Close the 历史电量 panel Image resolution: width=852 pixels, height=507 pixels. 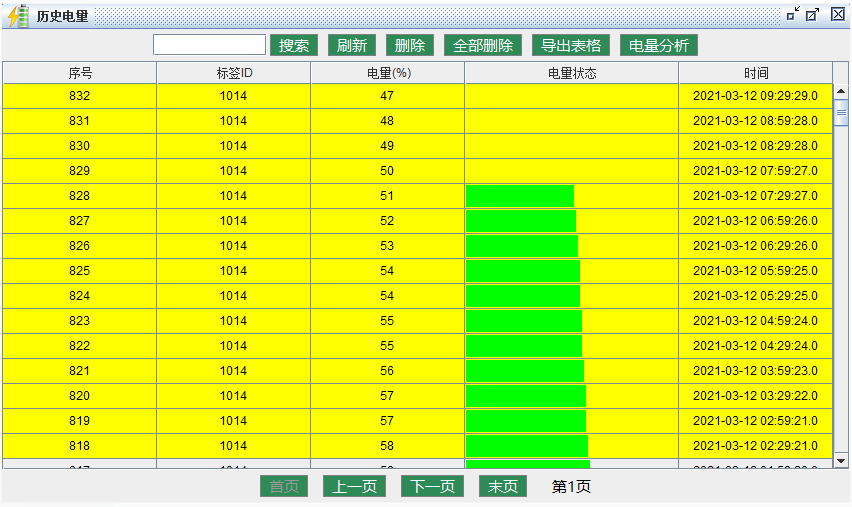click(838, 15)
